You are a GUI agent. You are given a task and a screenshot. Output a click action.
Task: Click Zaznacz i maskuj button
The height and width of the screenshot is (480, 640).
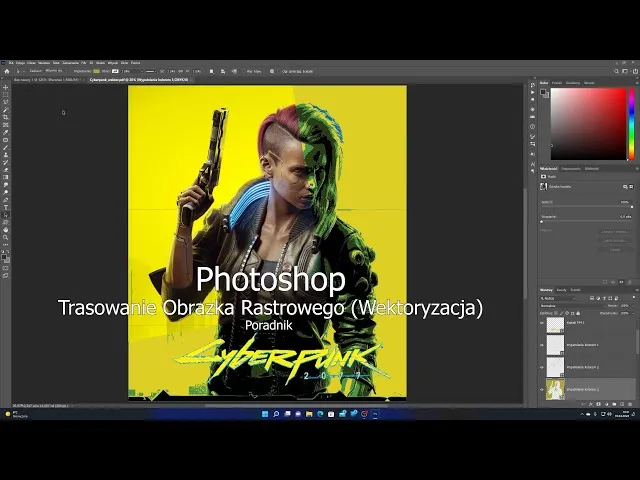[615, 232]
